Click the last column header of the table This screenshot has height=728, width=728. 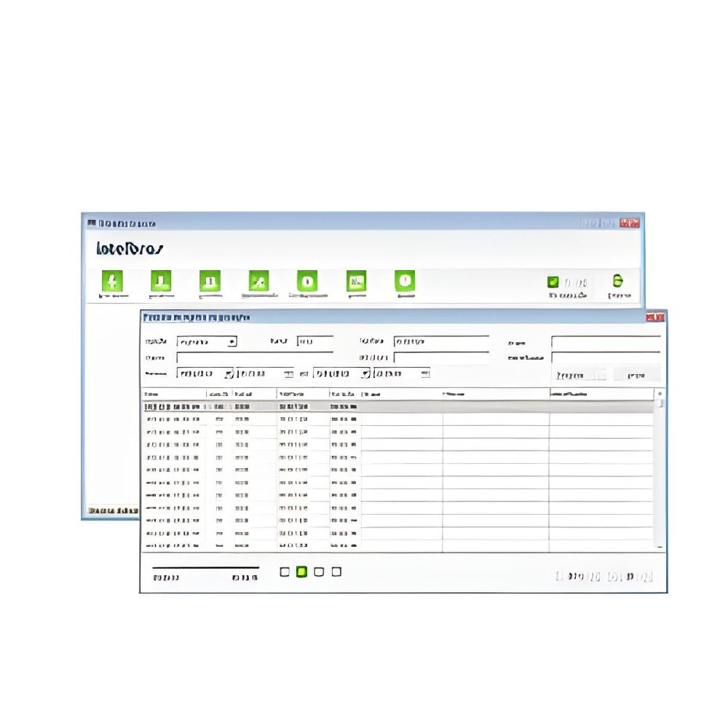point(601,394)
